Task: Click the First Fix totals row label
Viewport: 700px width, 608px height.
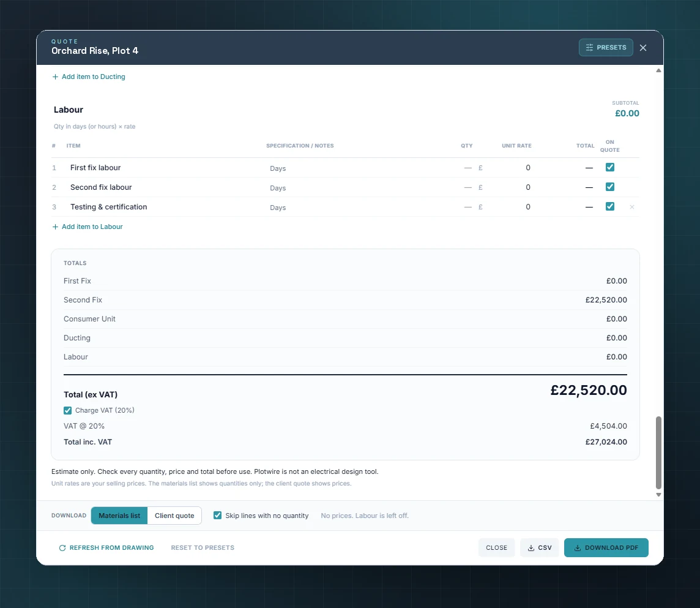Action: 77,281
